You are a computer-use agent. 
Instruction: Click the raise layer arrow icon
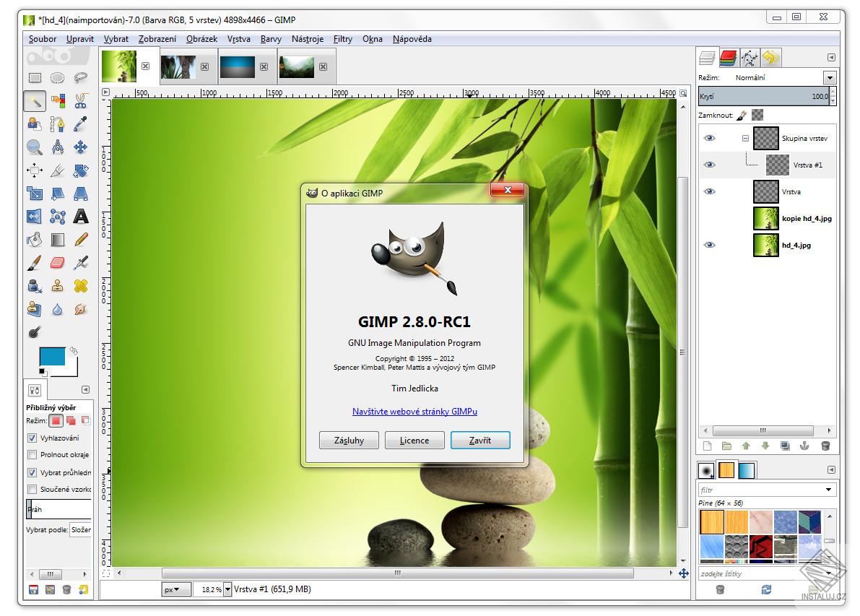pos(746,446)
